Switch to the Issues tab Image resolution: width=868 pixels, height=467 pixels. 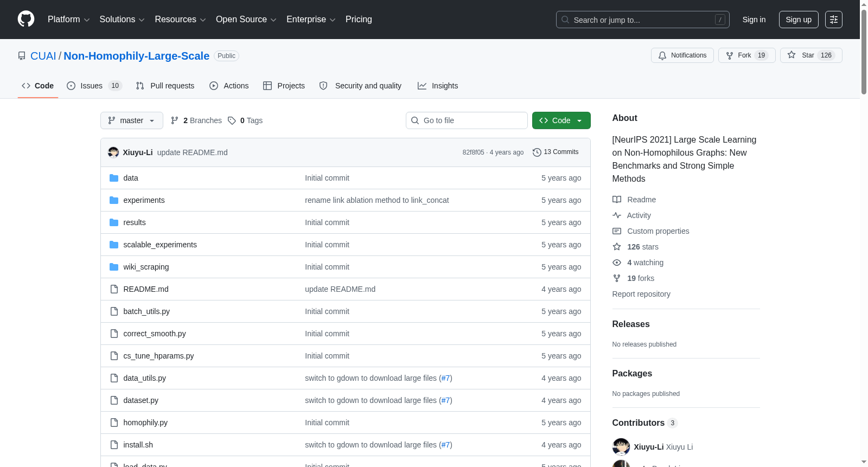[94, 86]
